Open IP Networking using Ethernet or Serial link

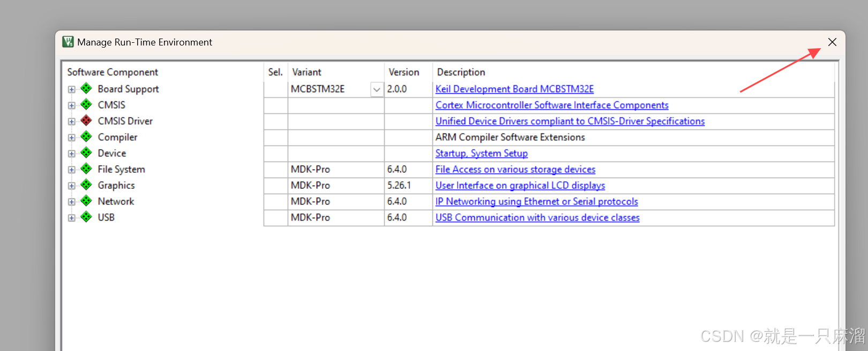click(x=537, y=202)
